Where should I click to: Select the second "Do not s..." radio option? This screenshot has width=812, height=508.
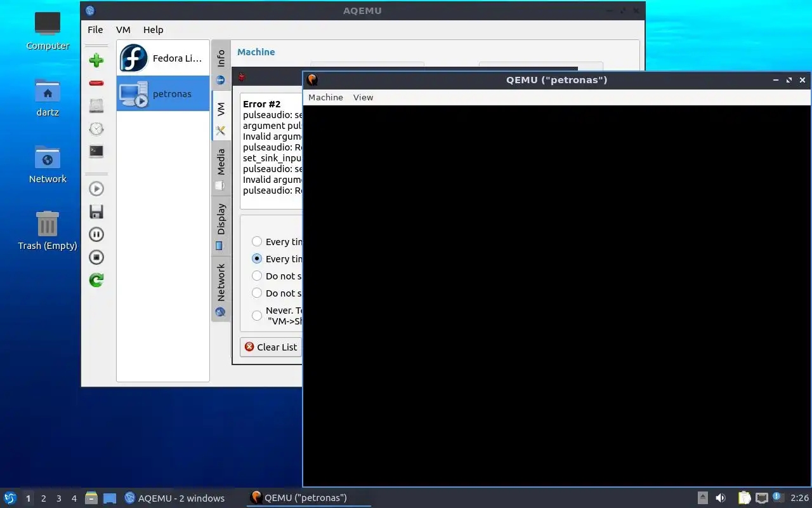pyautogui.click(x=257, y=293)
